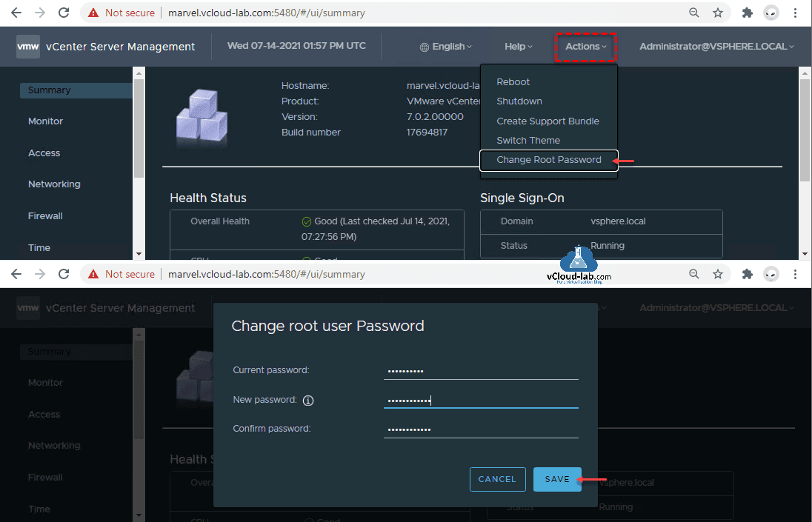Image resolution: width=812 pixels, height=522 pixels.
Task: Click the vsphere.local domain value in top window
Action: 619,221
